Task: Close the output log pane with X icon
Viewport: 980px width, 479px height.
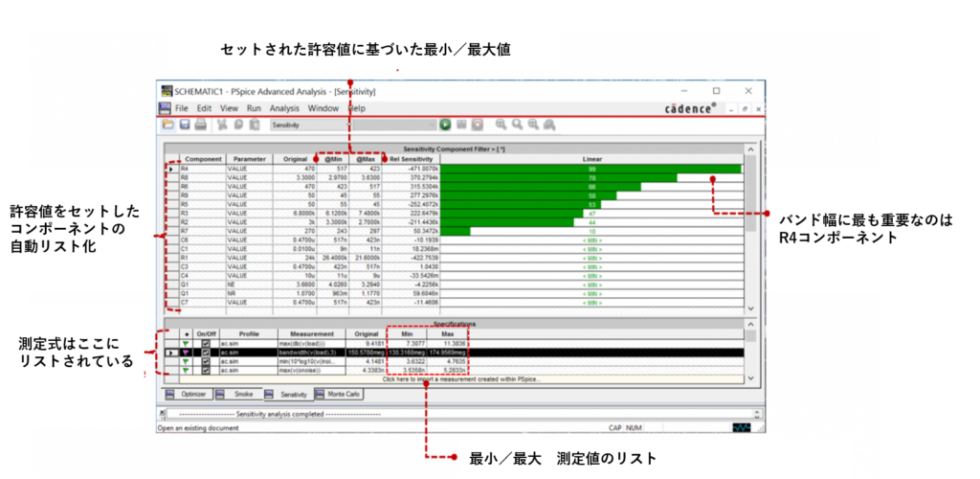Action: 163,413
